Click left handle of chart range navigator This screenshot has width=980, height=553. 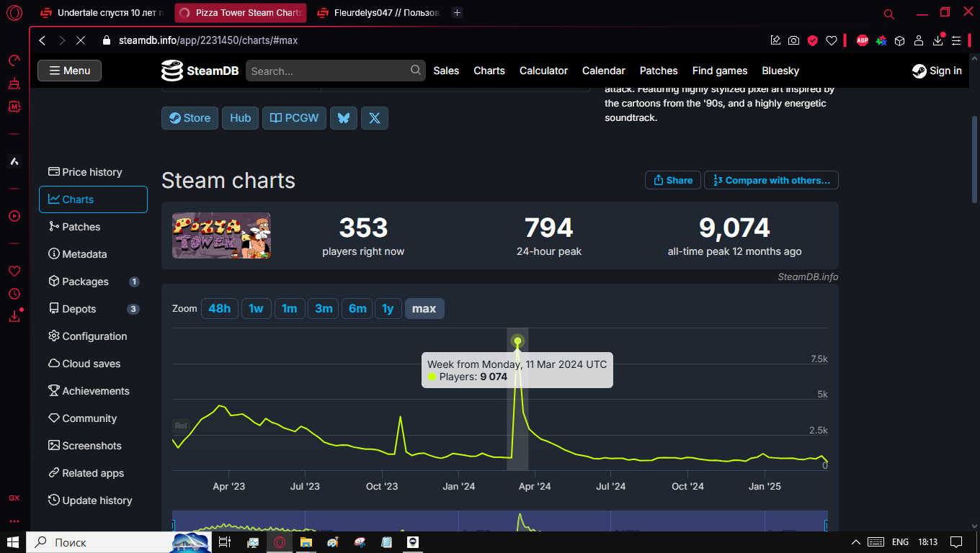coord(174,525)
